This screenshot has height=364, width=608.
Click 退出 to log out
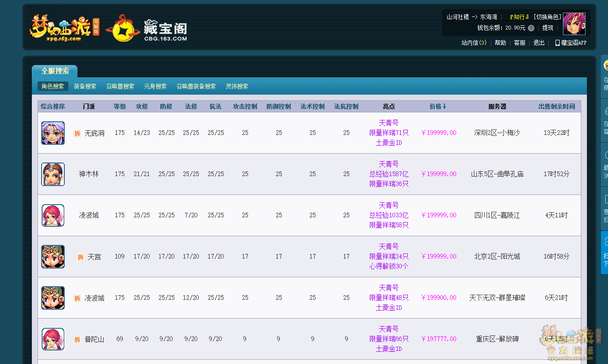pos(539,43)
